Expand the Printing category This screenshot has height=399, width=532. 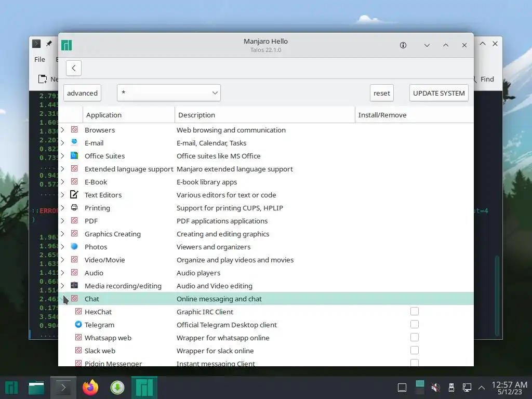click(x=62, y=208)
